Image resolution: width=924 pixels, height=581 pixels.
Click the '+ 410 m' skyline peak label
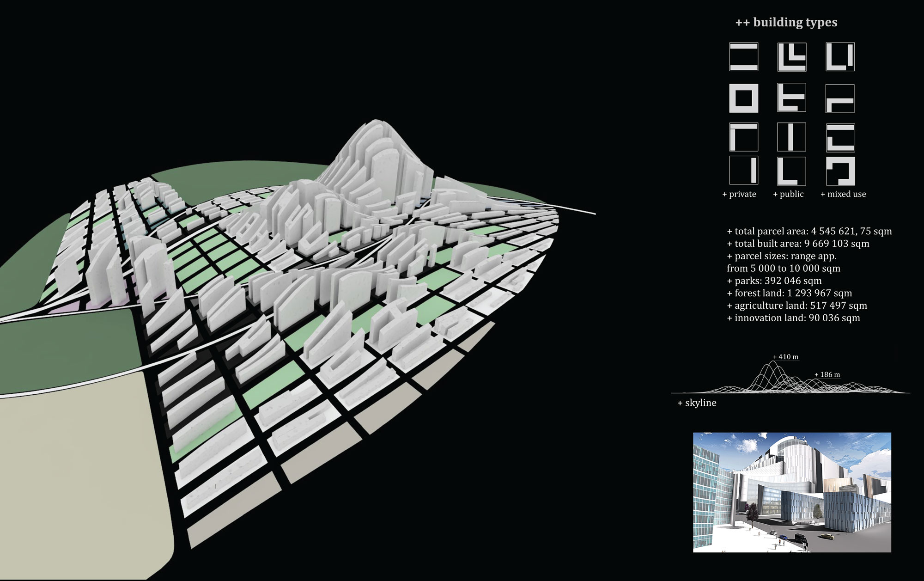point(785,357)
